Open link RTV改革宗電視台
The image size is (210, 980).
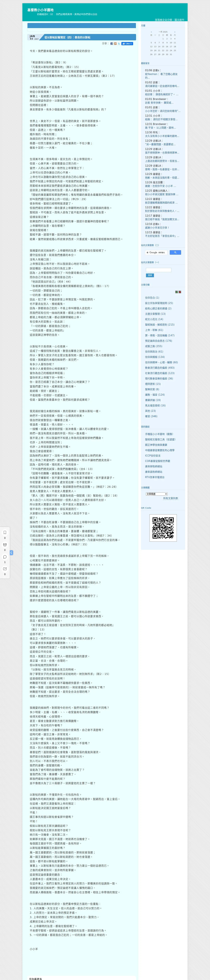[155, 477]
